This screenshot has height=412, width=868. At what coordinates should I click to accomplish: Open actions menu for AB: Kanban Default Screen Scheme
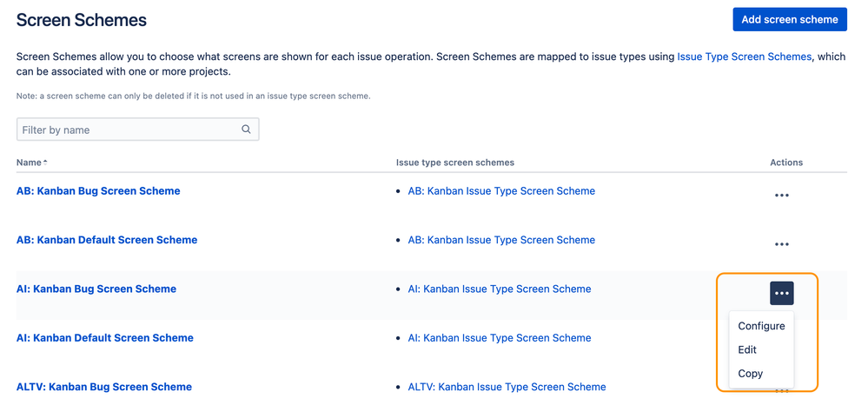point(781,244)
